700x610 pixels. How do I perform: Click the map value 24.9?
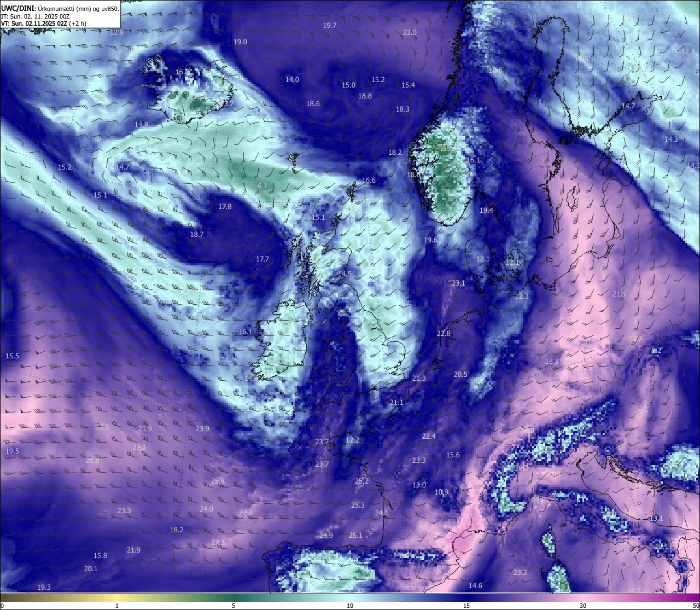pos(326,536)
